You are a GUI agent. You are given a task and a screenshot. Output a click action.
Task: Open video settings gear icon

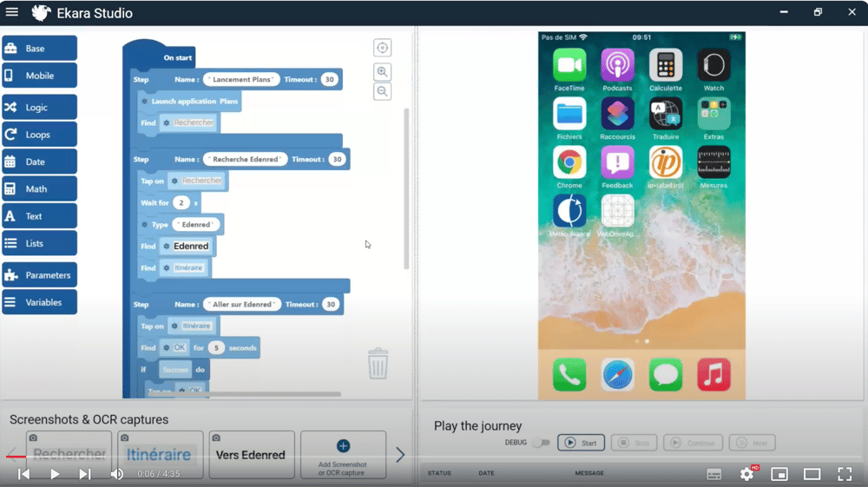[x=746, y=474]
